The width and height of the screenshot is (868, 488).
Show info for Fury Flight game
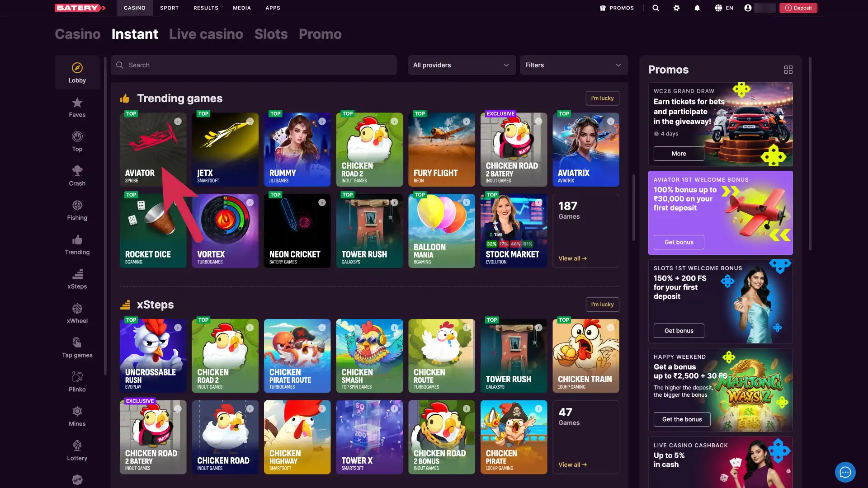click(467, 121)
